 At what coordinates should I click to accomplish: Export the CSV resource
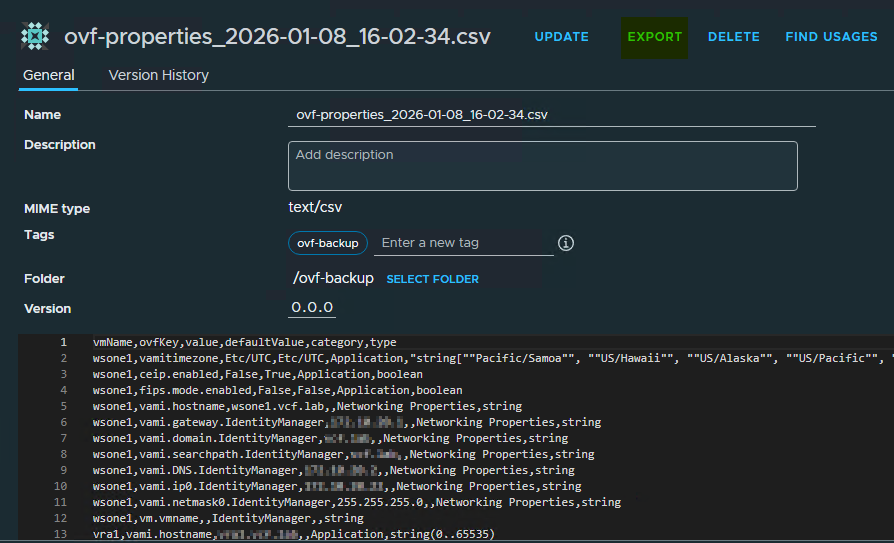tap(655, 37)
